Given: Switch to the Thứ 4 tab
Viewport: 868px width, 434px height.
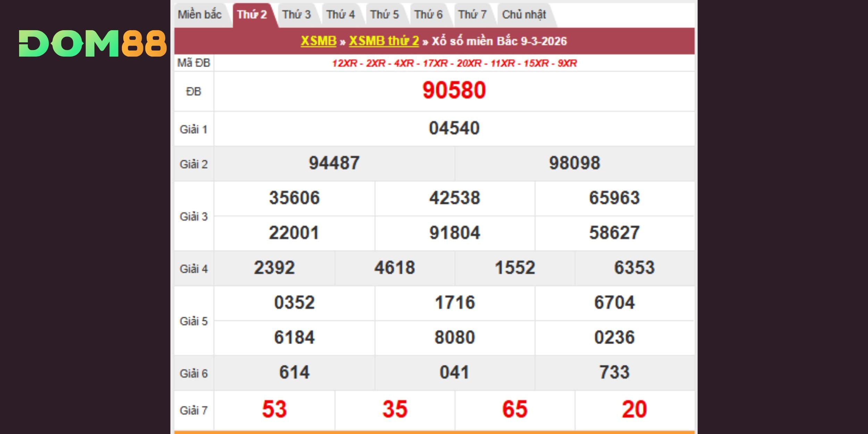Looking at the screenshot, I should [x=340, y=15].
